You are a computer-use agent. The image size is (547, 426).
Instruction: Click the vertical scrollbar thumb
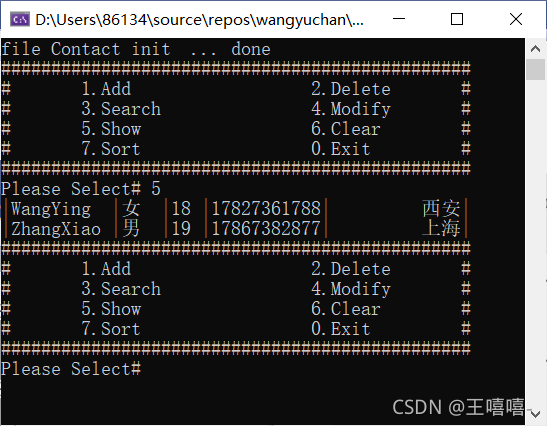[535, 69]
